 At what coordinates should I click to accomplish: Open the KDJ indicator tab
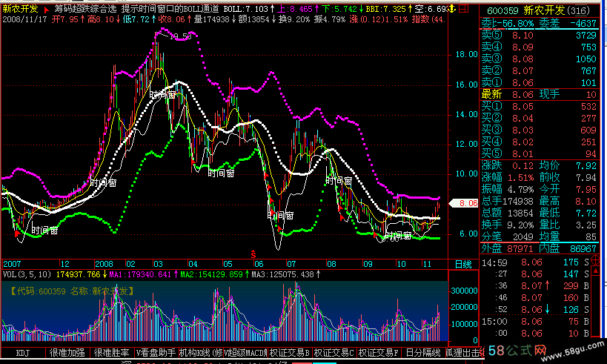(x=23, y=353)
